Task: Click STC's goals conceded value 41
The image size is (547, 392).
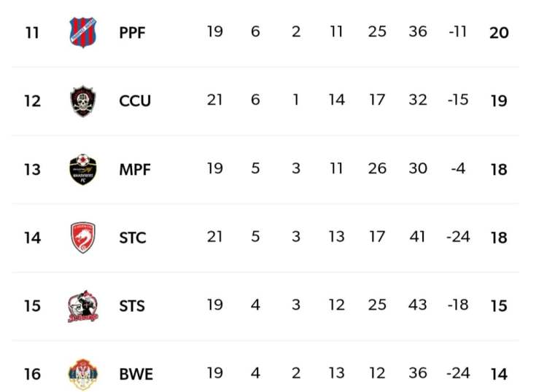Action: tap(418, 238)
